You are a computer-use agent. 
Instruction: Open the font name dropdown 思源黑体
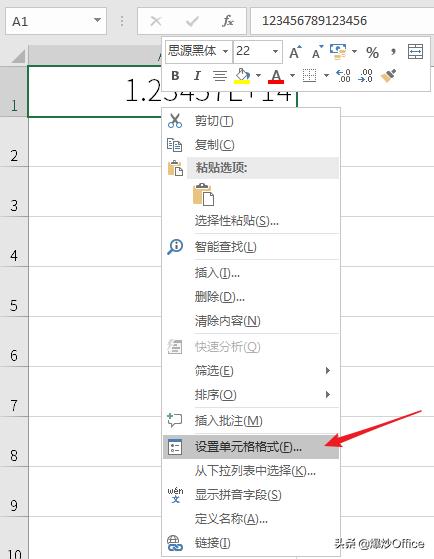click(x=225, y=51)
